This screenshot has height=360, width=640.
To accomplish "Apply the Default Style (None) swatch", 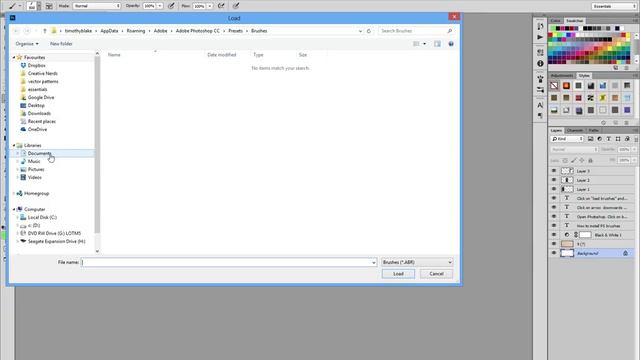I will pyautogui.click(x=554, y=86).
